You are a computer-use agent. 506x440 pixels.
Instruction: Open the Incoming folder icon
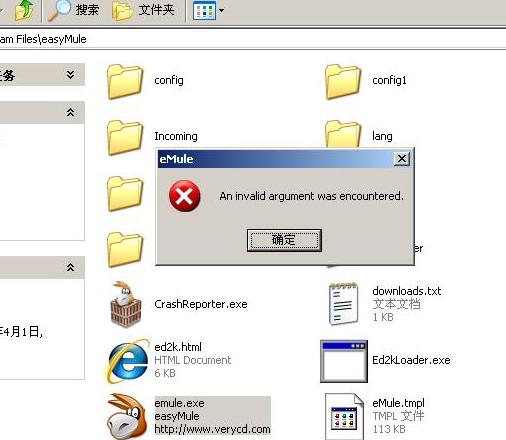[125, 137]
